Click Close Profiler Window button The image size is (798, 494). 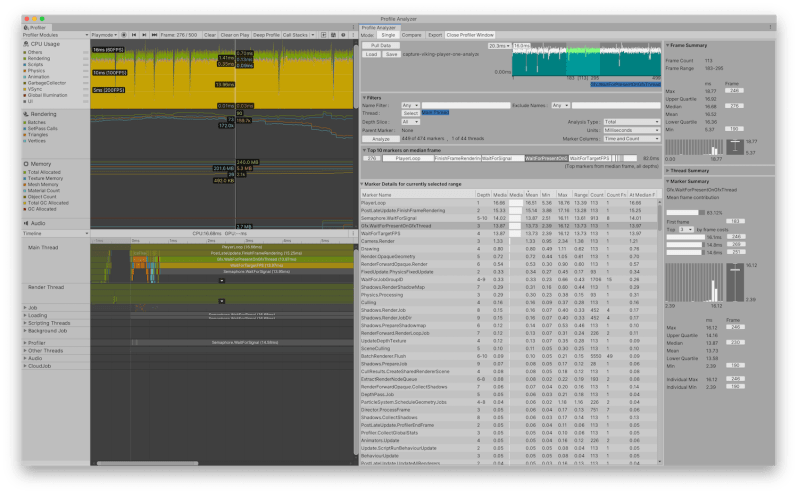(x=470, y=35)
